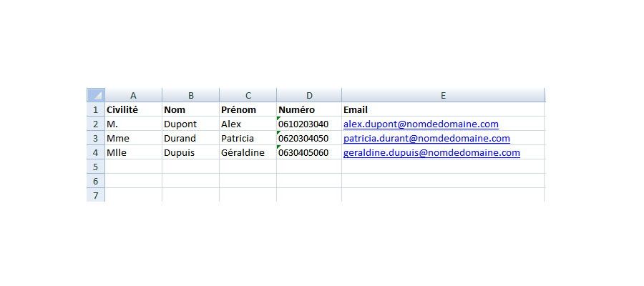644x286 pixels.
Task: Select the Mme cell
Action: (x=134, y=138)
